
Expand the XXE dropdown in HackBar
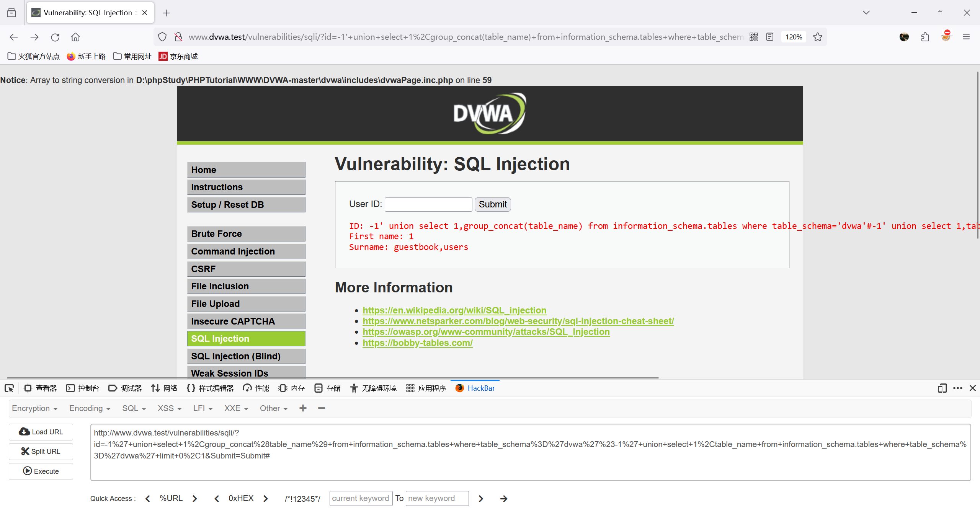236,408
